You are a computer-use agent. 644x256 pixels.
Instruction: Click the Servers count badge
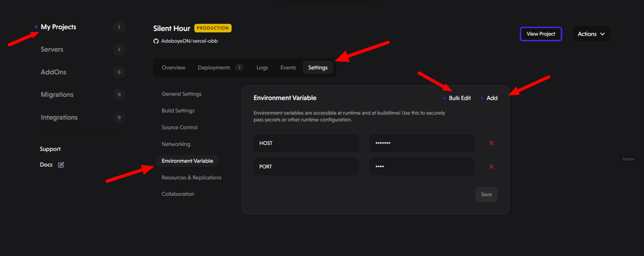[x=119, y=49]
